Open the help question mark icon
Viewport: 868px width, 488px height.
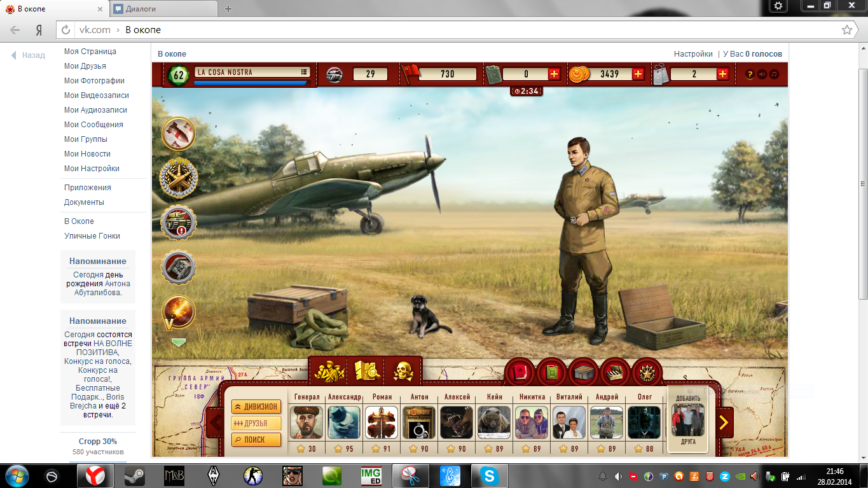click(750, 74)
